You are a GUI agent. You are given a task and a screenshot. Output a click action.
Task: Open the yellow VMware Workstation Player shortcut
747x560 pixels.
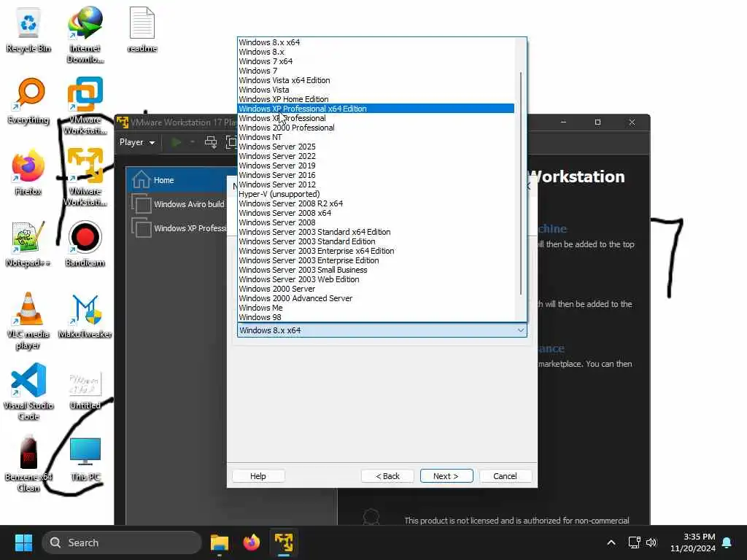point(85,177)
